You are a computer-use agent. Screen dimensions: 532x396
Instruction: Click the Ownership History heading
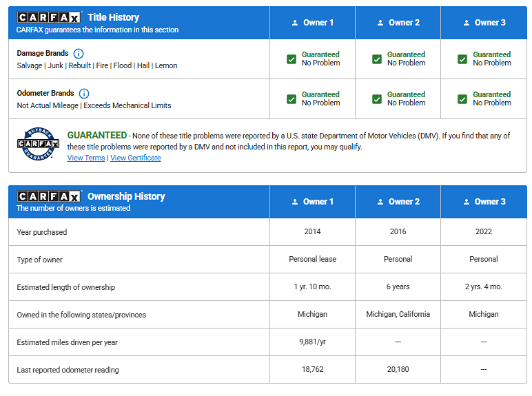pos(126,196)
